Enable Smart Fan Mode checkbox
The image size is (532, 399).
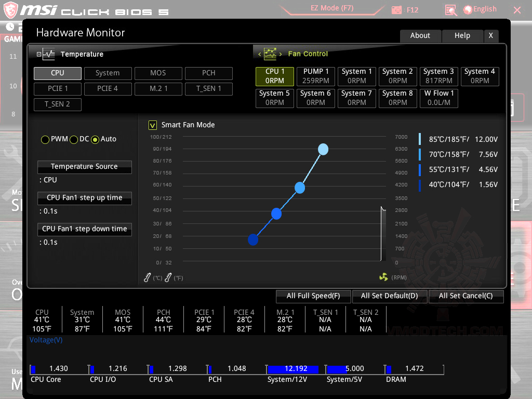click(x=153, y=125)
